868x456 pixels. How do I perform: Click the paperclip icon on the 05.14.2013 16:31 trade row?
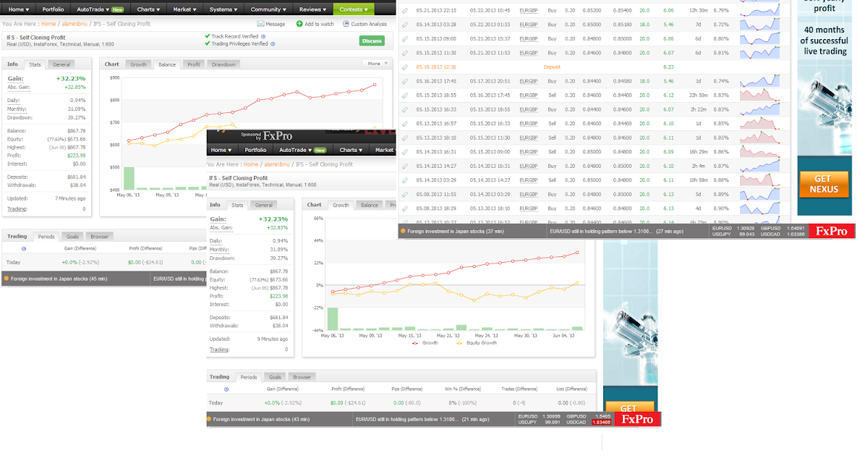pos(404,151)
